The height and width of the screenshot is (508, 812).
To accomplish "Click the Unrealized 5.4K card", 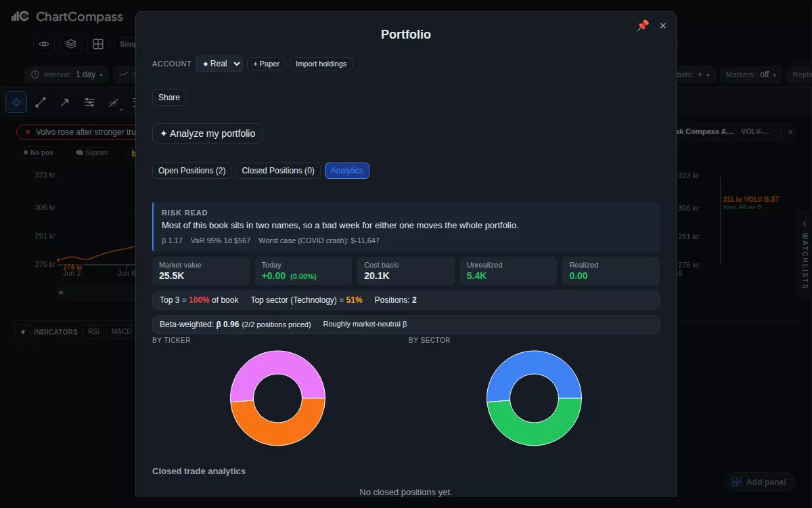I will (509, 271).
